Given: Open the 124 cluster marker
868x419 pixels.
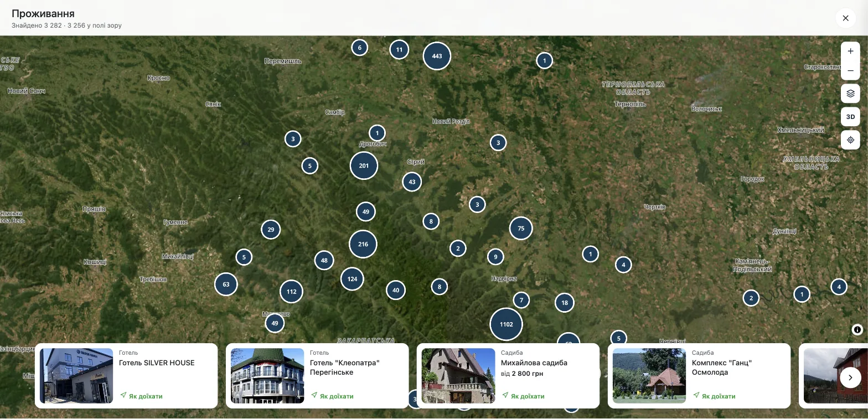Looking at the screenshot, I should click(352, 279).
